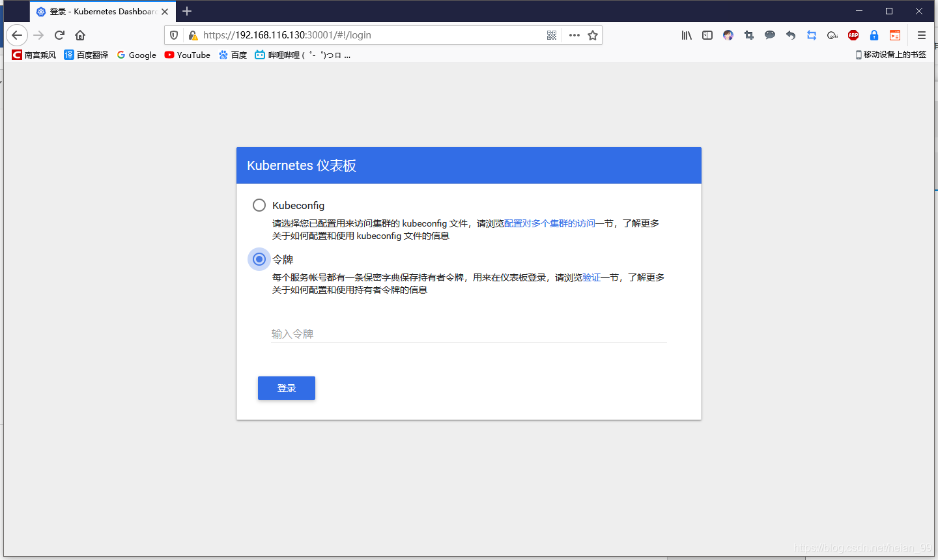Select the Kubeconfig radio option

[259, 205]
